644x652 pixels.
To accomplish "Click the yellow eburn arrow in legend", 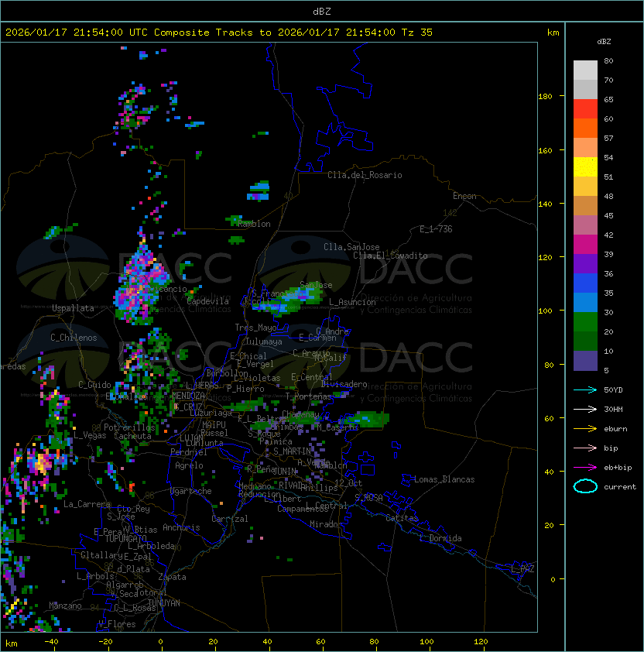I will (585, 429).
